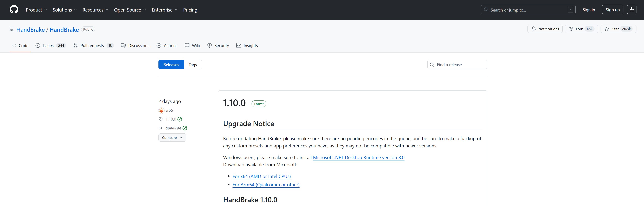Switch to the Code tab
The height and width of the screenshot is (206, 644).
pos(20,46)
